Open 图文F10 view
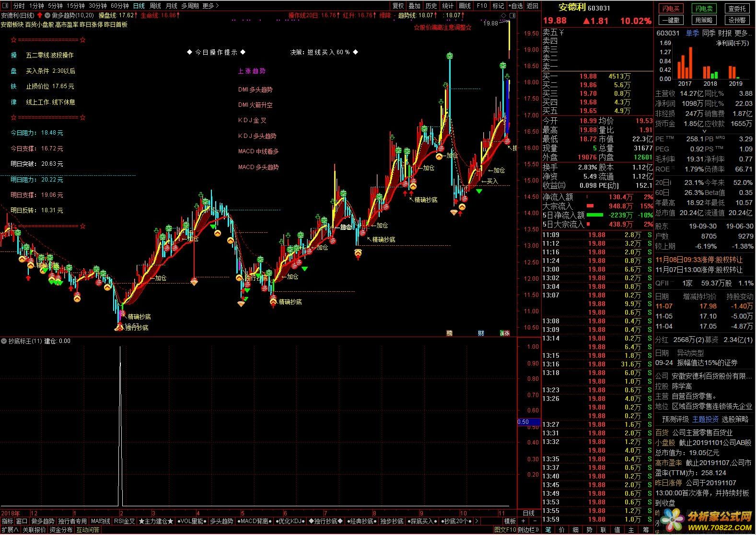The width and height of the screenshot is (756, 535). (x=505, y=530)
